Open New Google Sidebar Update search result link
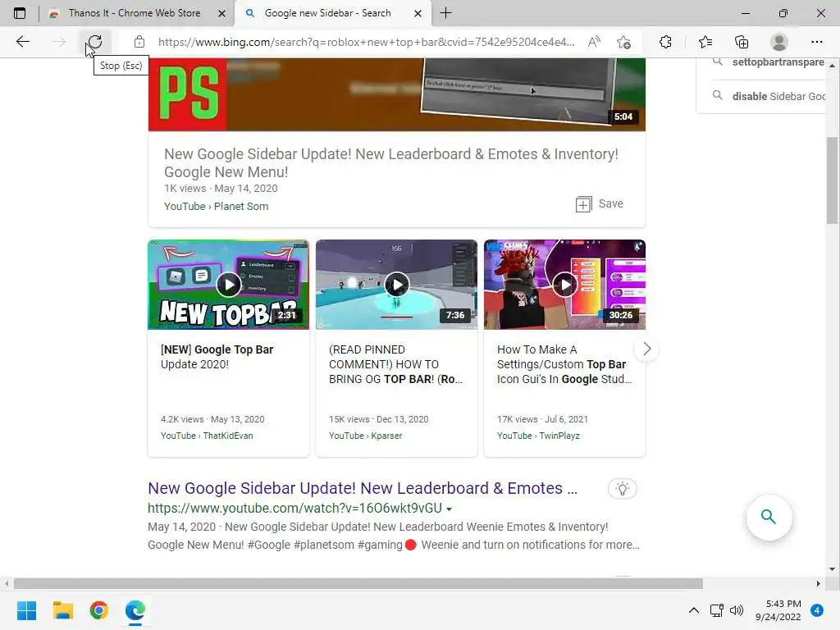This screenshot has width=840, height=630. coord(363,488)
